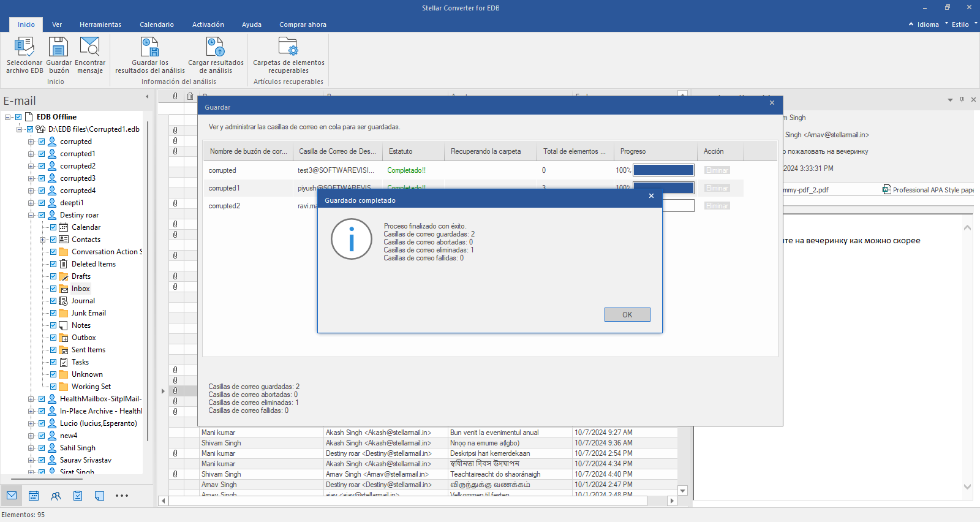Screen dimensions: 980x522
Task: Click Outbox folder icon in tree
Action: 64,338
